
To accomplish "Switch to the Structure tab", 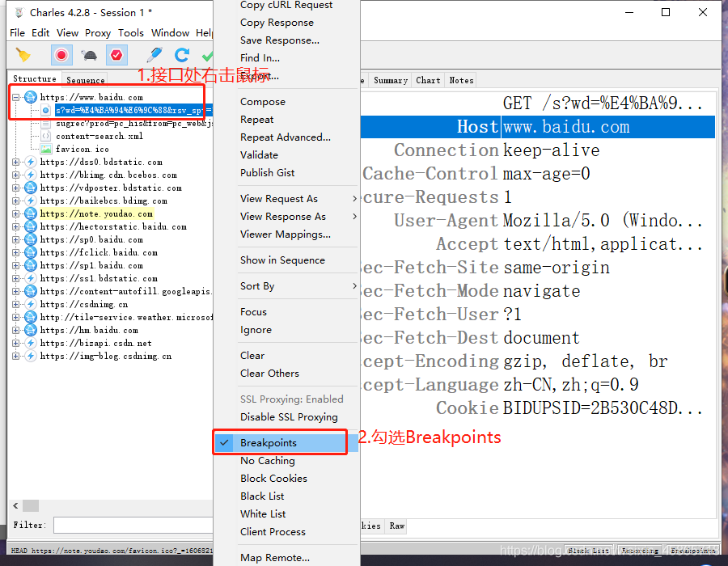I will click(35, 79).
